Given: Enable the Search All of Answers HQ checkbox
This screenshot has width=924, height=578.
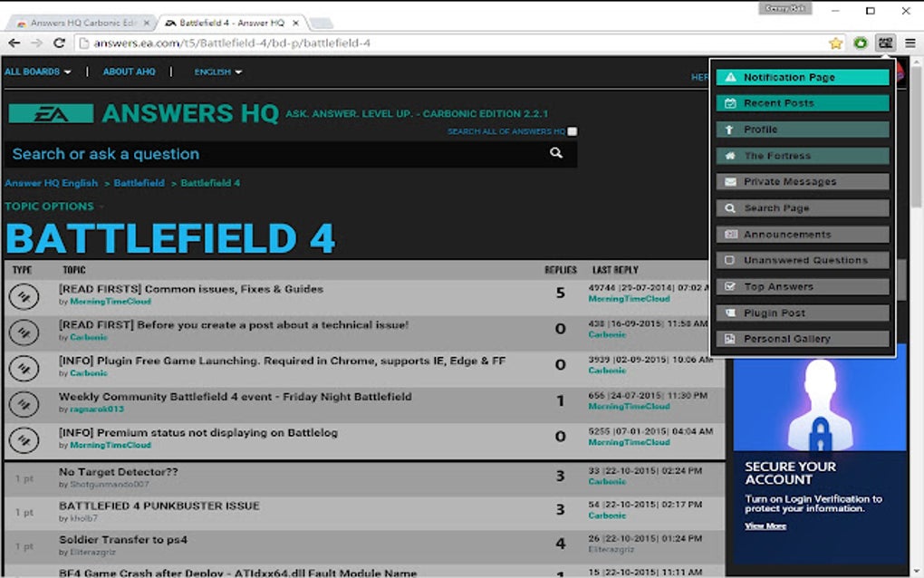Looking at the screenshot, I should pos(572,130).
